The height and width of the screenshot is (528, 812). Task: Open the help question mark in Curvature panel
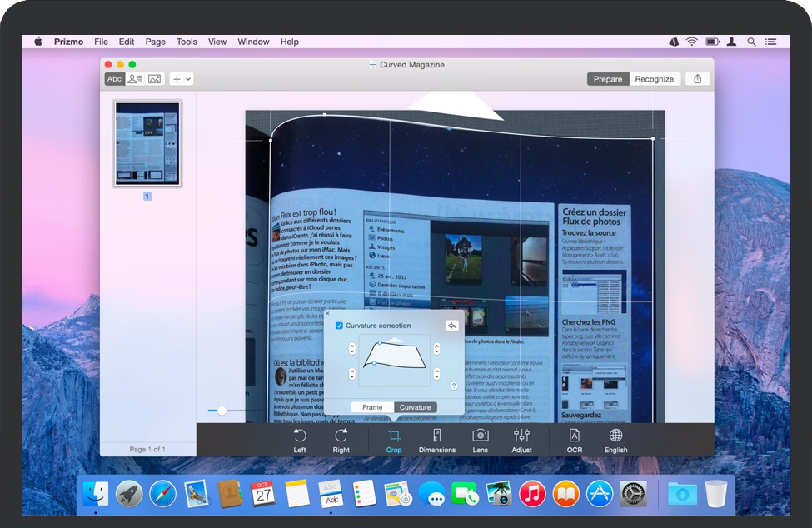point(453,386)
